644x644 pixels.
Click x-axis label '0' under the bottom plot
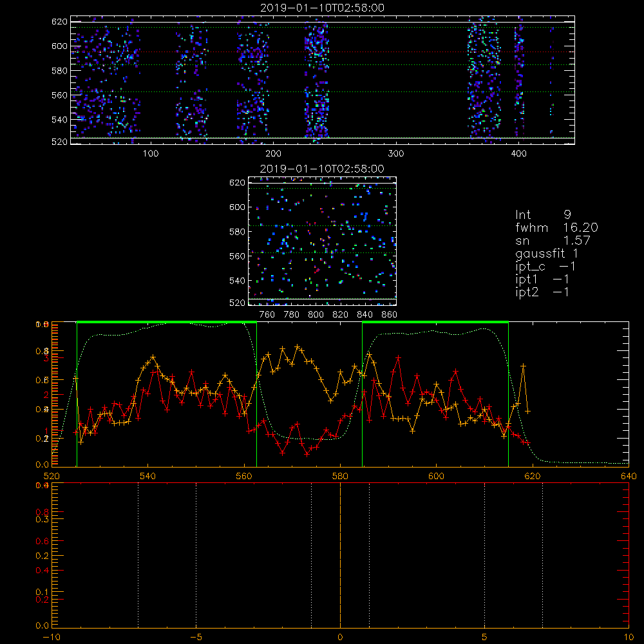340,637
